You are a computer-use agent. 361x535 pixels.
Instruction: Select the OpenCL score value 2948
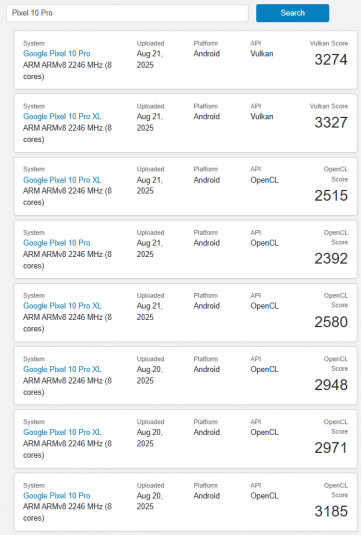tap(331, 385)
